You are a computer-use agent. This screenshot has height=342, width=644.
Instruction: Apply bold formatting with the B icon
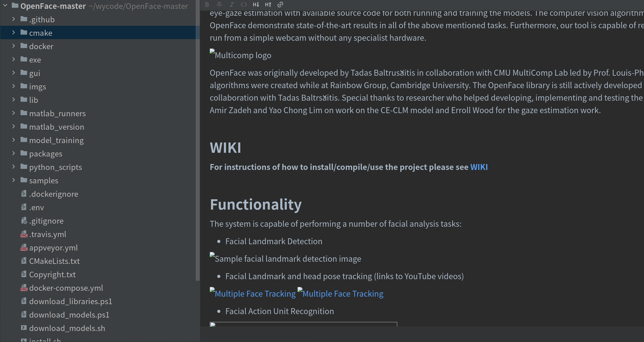click(207, 5)
